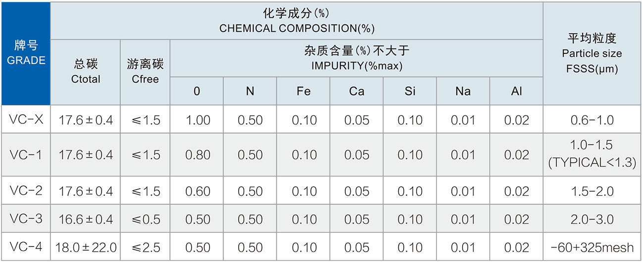
Task: Select the VC-X grade row label
Action: click(26, 120)
